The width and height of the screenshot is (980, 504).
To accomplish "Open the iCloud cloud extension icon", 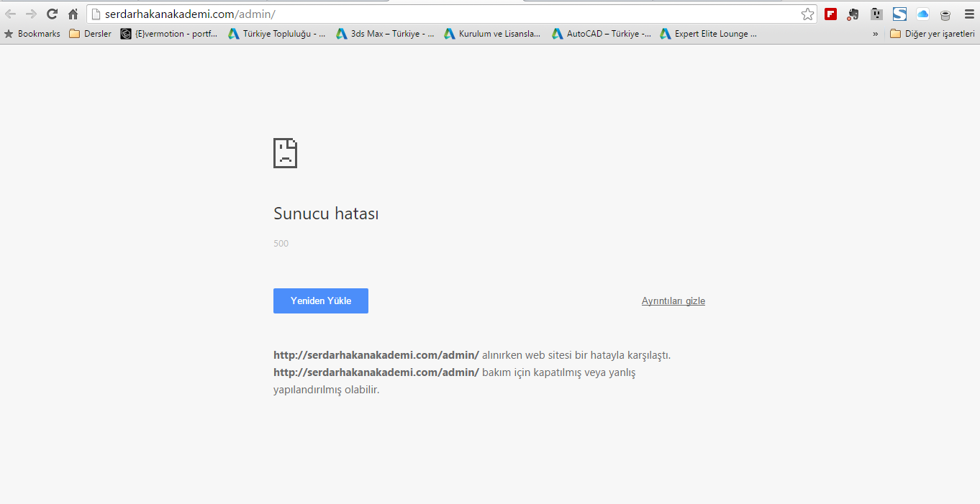I will (x=922, y=14).
